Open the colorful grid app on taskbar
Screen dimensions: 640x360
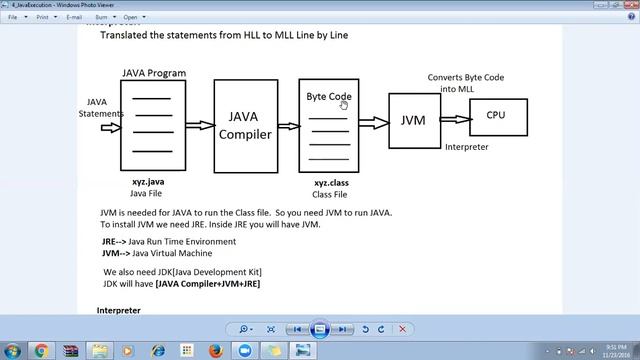point(187,351)
